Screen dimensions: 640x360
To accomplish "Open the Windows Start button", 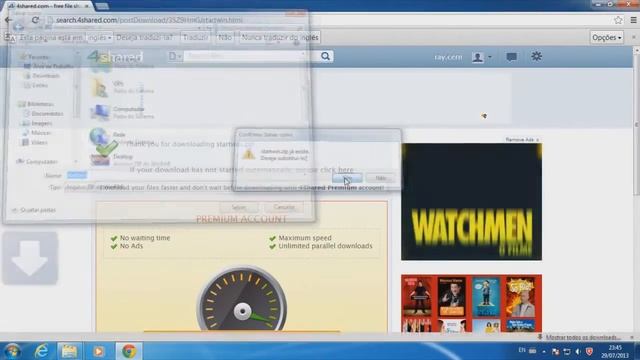I will [12, 351].
